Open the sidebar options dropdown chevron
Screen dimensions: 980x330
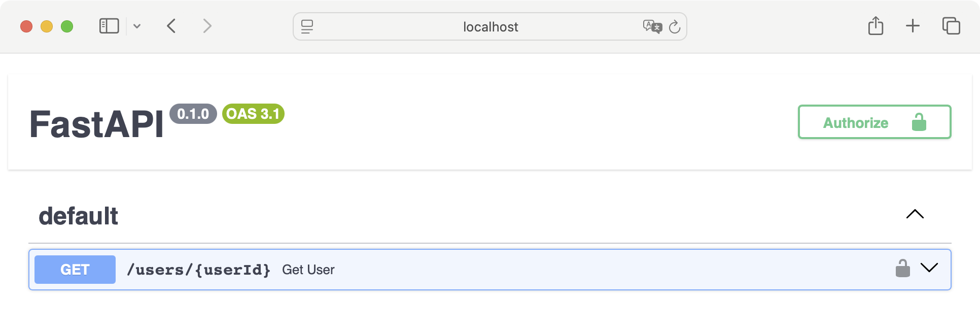(x=137, y=26)
